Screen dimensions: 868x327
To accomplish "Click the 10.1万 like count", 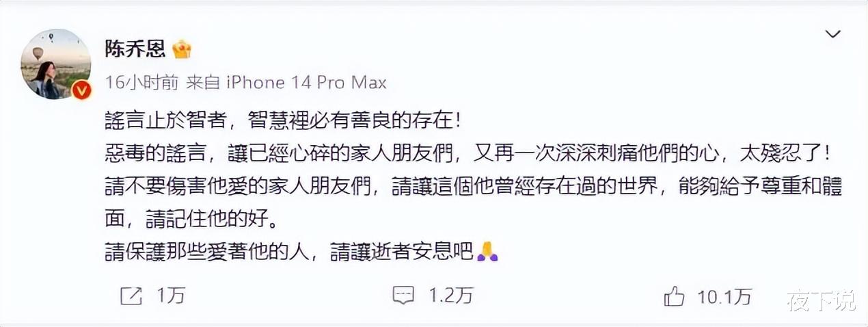I will click(724, 296).
